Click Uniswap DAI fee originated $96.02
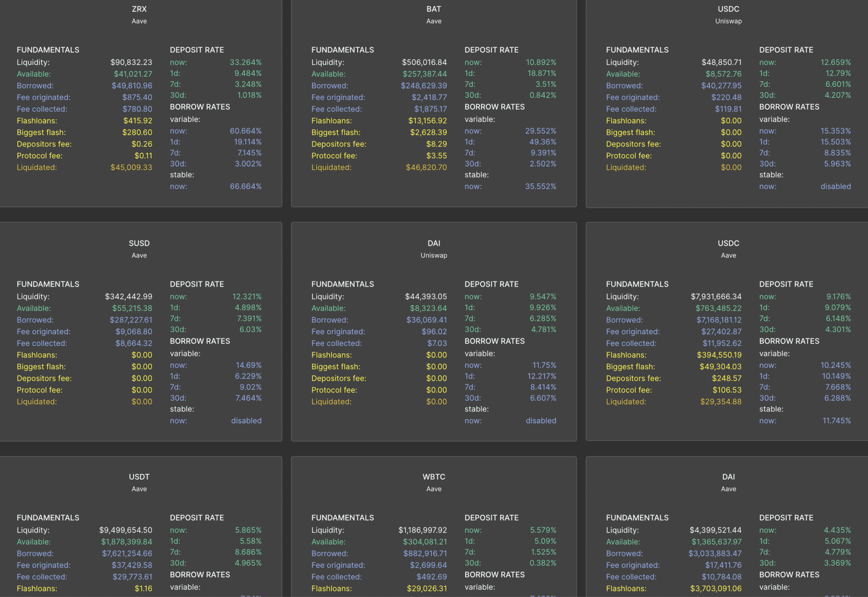Screen dimensions: 868x597 point(434,332)
